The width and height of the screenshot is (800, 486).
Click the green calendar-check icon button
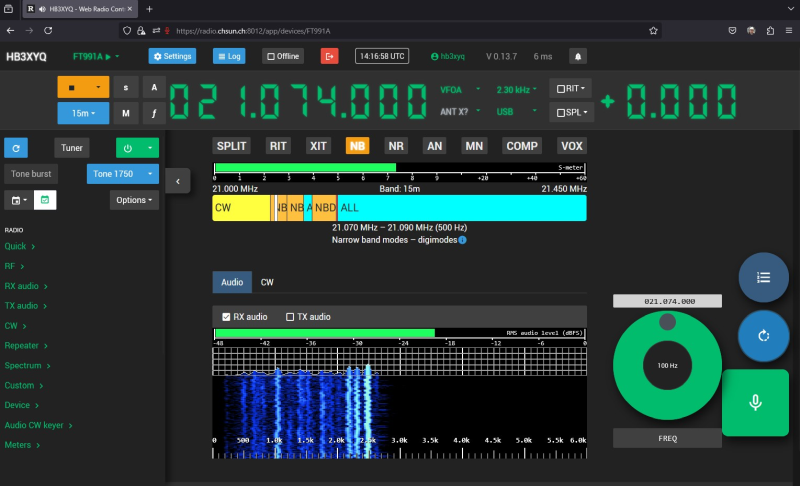point(44,200)
